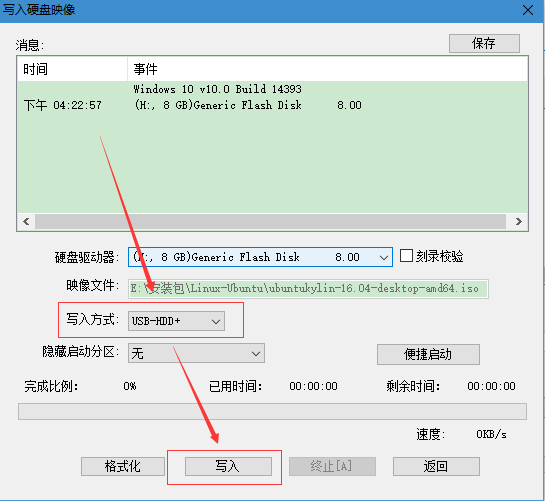
Task: Open the 便捷启动 menu button
Action: (428, 354)
